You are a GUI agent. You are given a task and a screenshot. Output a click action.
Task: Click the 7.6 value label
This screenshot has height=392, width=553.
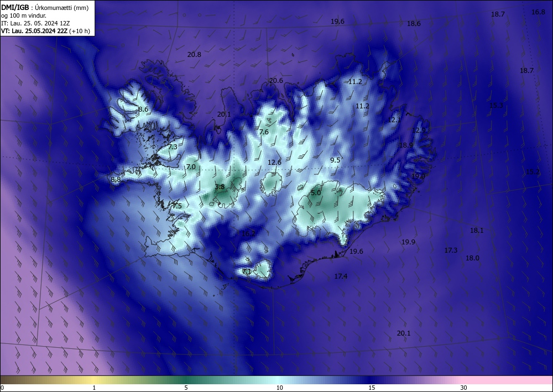tap(264, 132)
